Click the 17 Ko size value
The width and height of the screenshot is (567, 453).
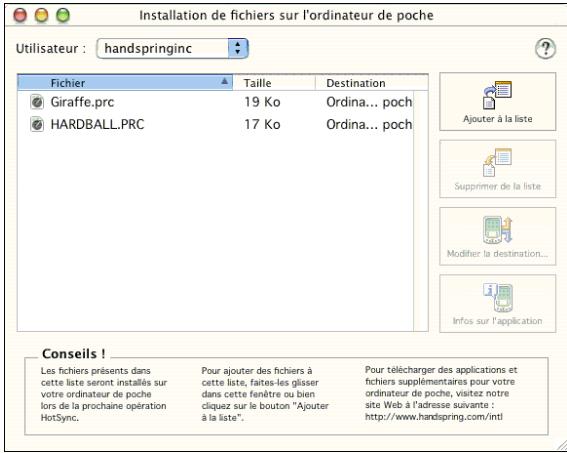coord(262,125)
